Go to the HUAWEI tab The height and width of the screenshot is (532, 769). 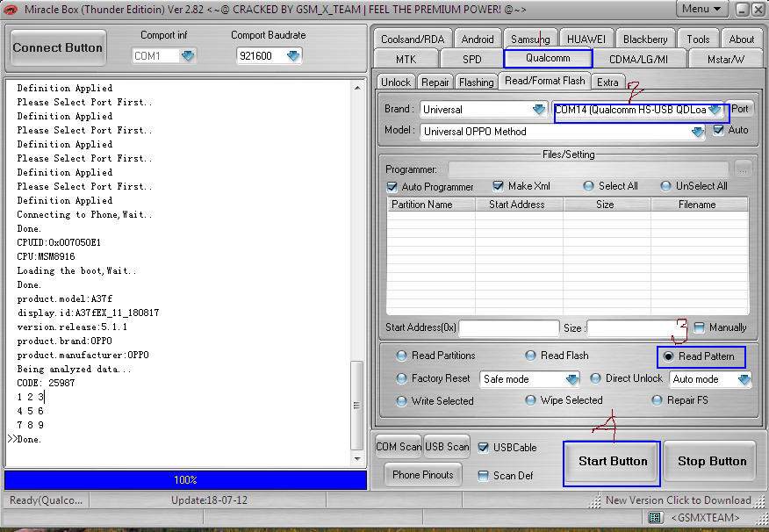click(586, 39)
